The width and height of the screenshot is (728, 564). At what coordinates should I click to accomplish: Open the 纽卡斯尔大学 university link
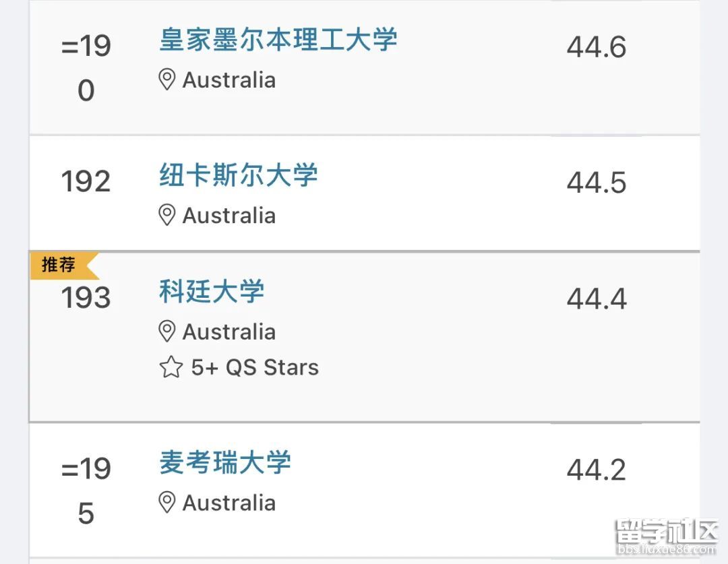coord(238,175)
